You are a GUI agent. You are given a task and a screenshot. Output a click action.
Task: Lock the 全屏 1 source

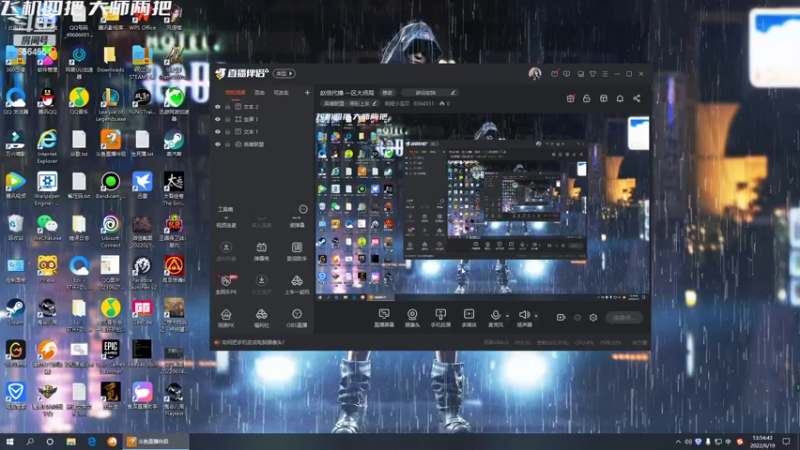pos(228,119)
